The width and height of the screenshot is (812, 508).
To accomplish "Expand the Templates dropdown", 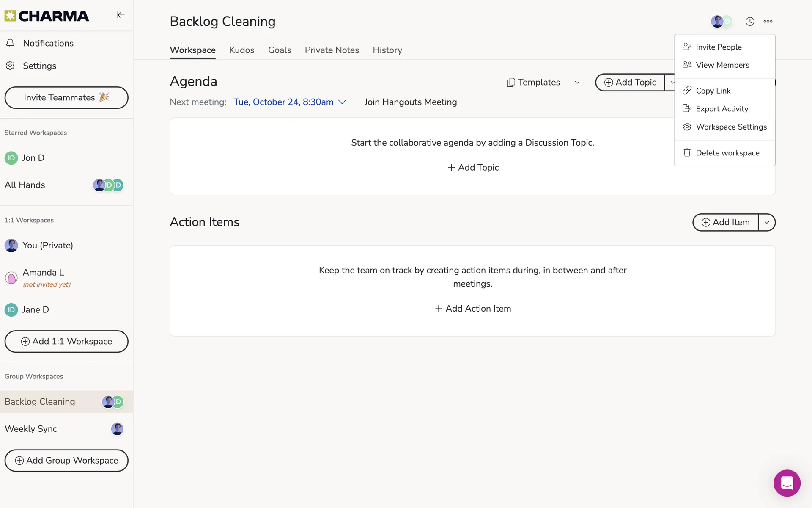I will pyautogui.click(x=577, y=83).
